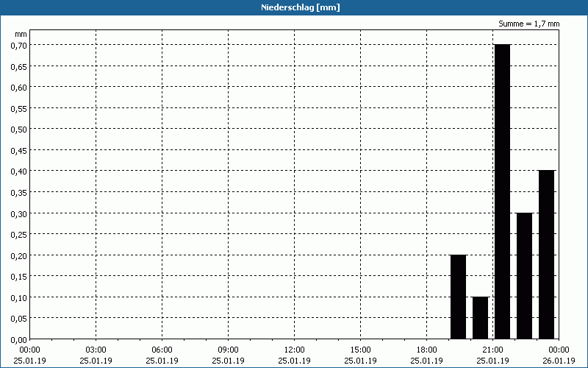Click the 0,35 y-axis label

coord(19,193)
